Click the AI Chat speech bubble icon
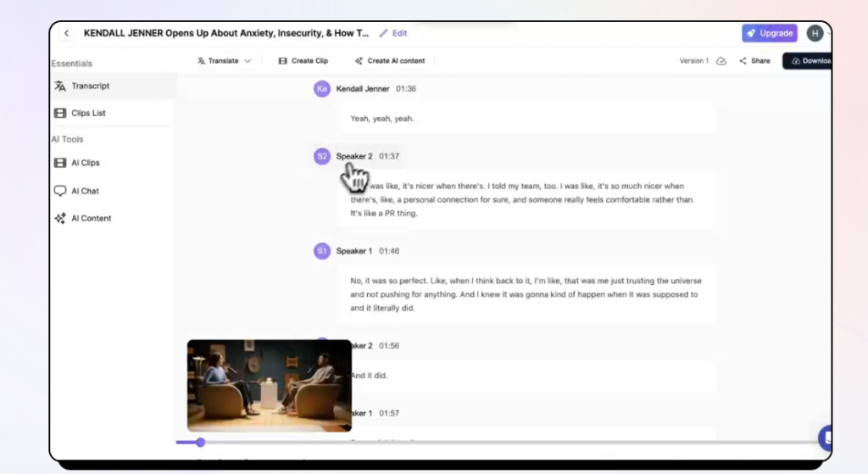 60,191
